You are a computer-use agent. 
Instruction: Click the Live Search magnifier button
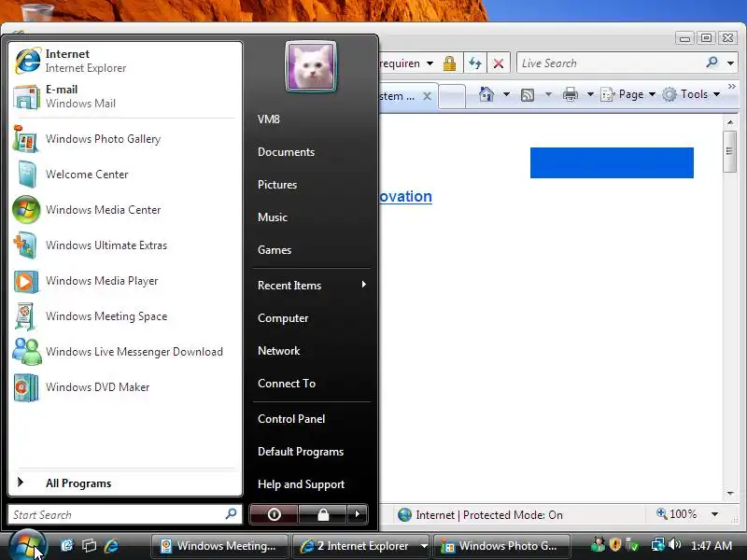click(x=712, y=63)
